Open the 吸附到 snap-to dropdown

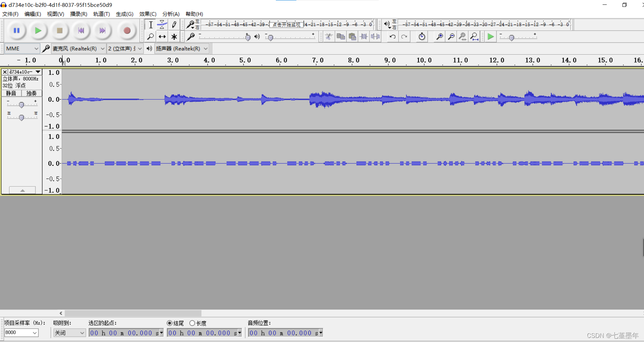click(x=69, y=332)
